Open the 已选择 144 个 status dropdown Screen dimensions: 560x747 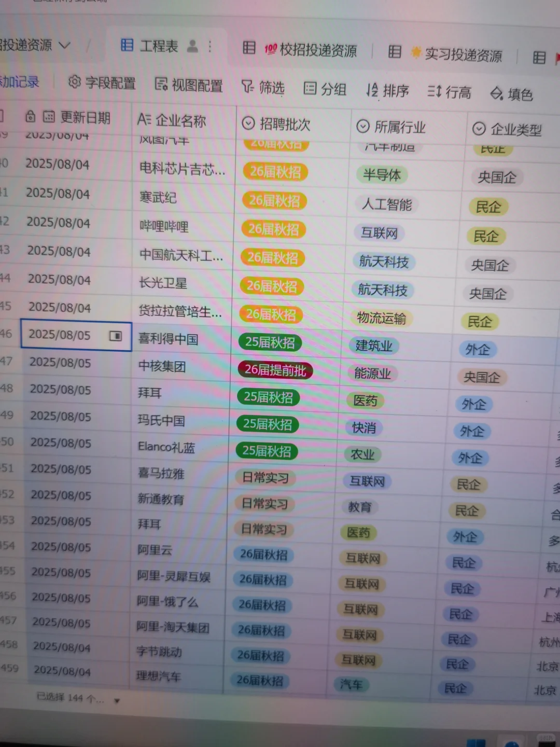(x=78, y=699)
